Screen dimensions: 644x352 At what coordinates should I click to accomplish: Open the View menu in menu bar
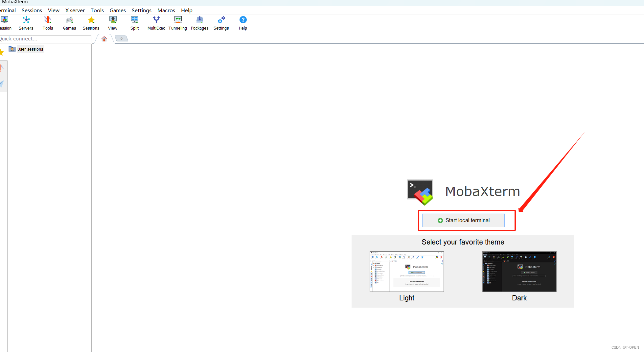click(54, 11)
